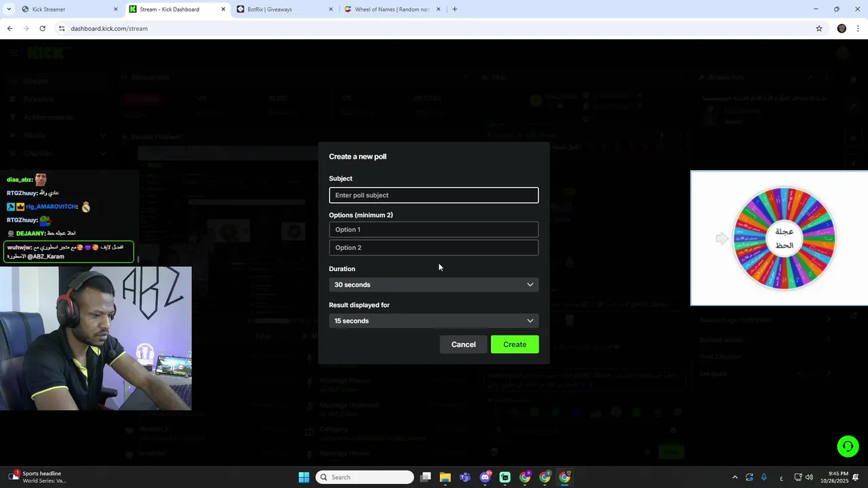Switch the input language indicator in tray

pyautogui.click(x=781, y=478)
